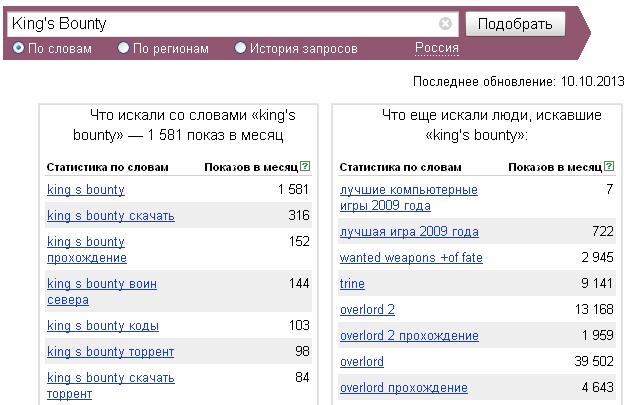Open 'king s bounty прохождение' link
The height and width of the screenshot is (405, 644).
pyautogui.click(x=87, y=249)
